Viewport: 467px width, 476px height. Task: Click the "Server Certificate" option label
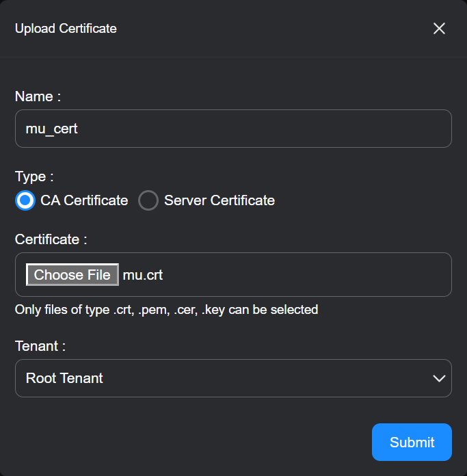point(219,200)
